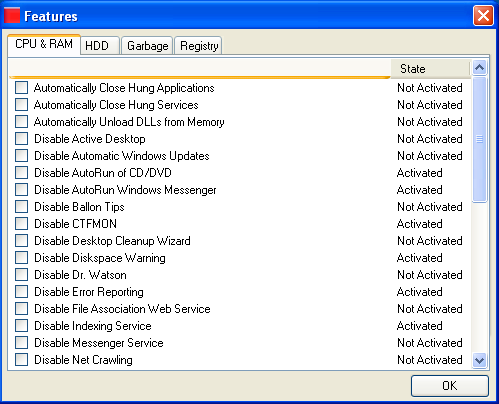Tick Disable Indexing Service checkbox
This screenshot has height=404, width=499.
[21, 326]
